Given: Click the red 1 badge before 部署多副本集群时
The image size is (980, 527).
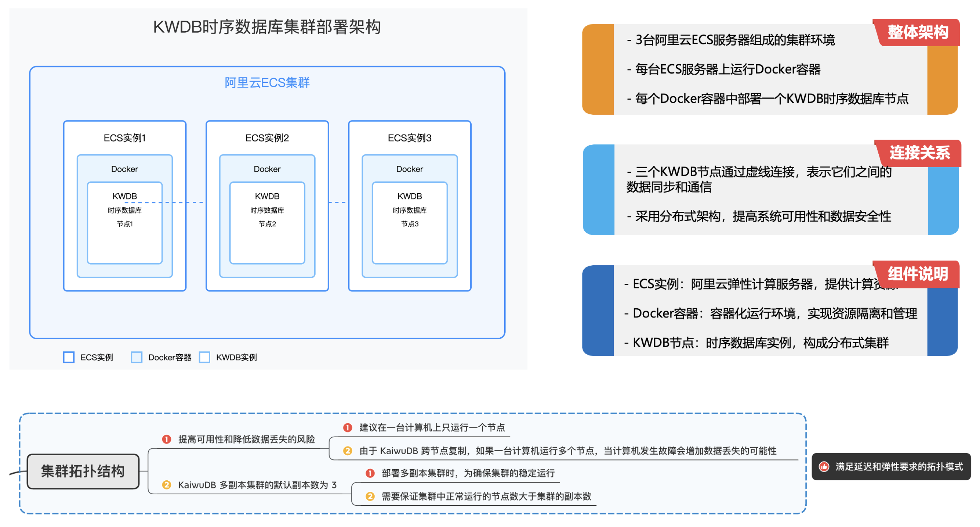Looking at the screenshot, I should click(x=370, y=473).
